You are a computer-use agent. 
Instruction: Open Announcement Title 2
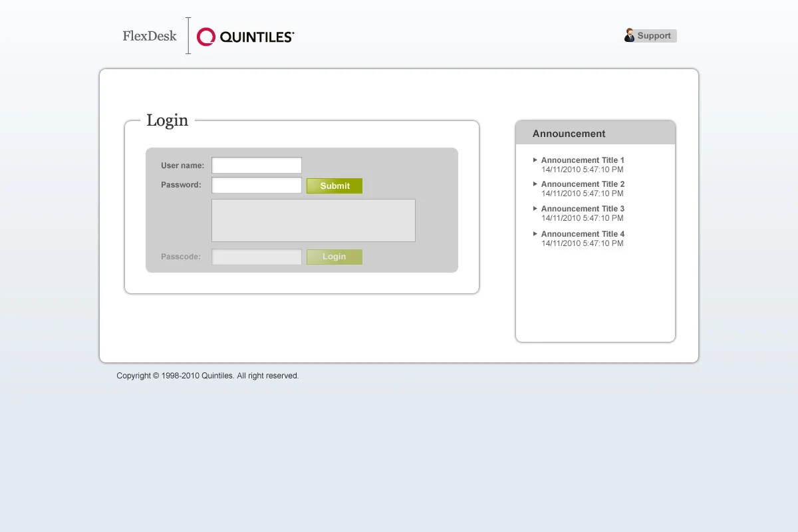pos(583,184)
